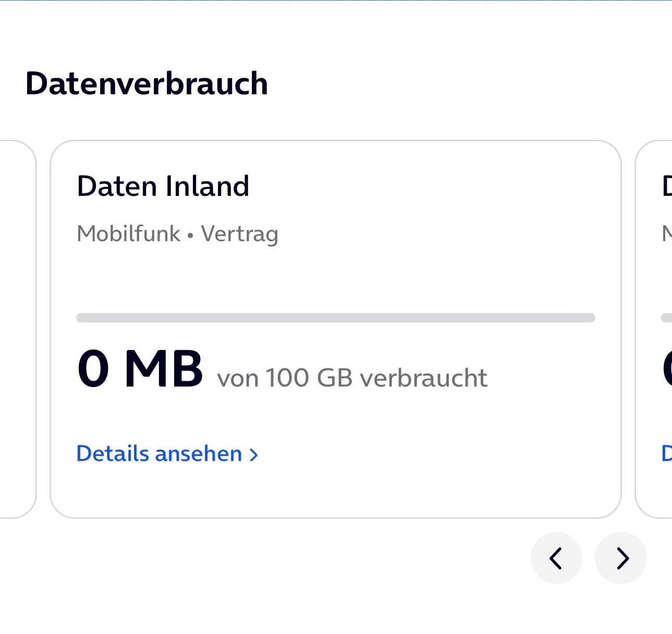Click the next card arrow button
Image resolution: width=672 pixels, height=634 pixels.
621,558
